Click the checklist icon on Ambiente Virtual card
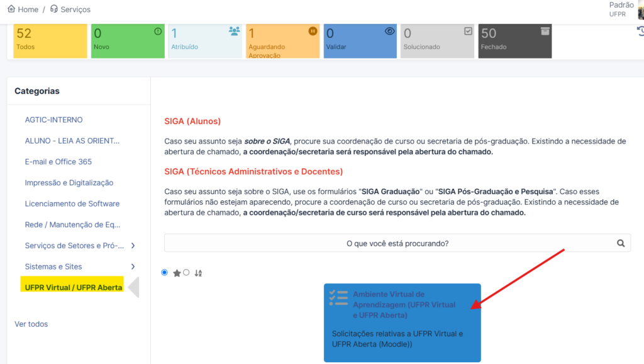Screen dimensions: 644x364 338,299
